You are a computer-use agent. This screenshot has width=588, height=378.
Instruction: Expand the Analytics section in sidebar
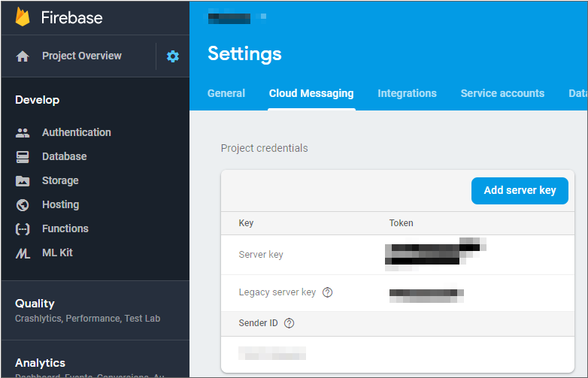point(40,363)
